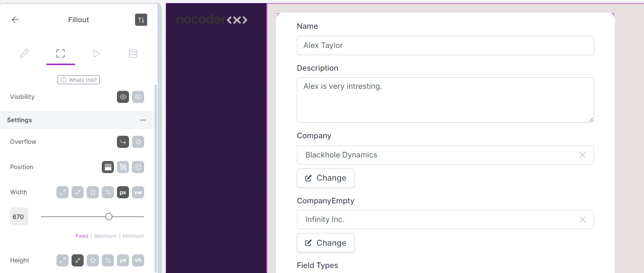Set visibility to hidden with crossed-eye icon
644x273 pixels.
138,97
